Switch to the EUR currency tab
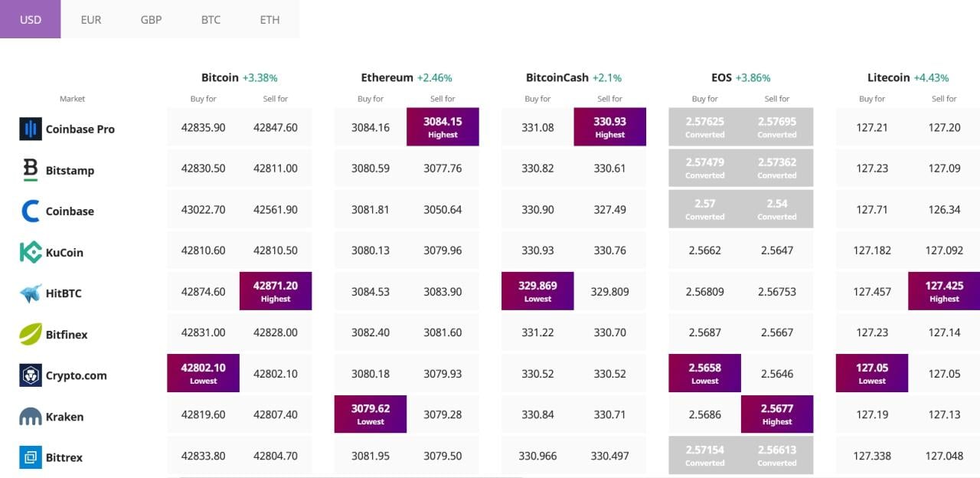Image resolution: width=980 pixels, height=478 pixels. coord(91,19)
